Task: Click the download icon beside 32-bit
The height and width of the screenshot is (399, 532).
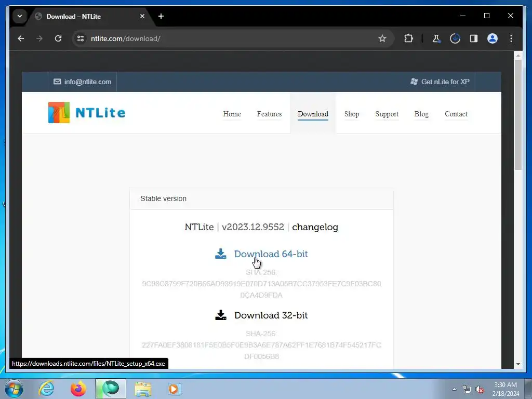Action: click(x=220, y=315)
